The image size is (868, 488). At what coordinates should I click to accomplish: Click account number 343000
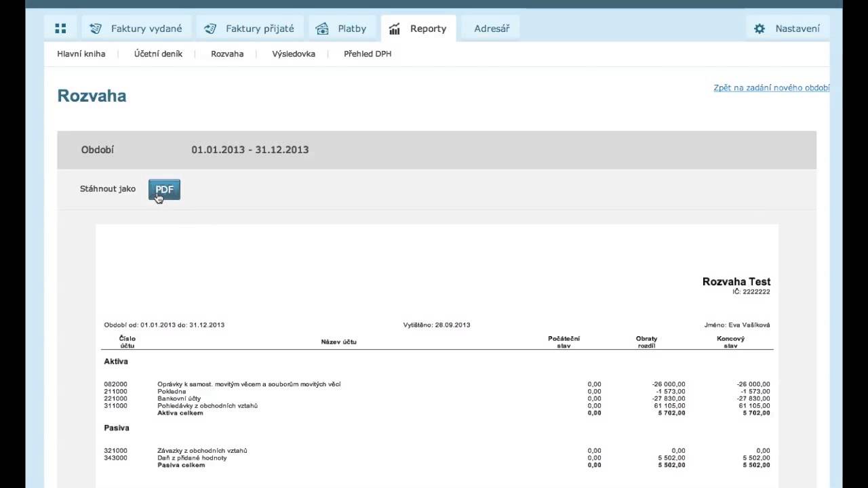(116, 457)
